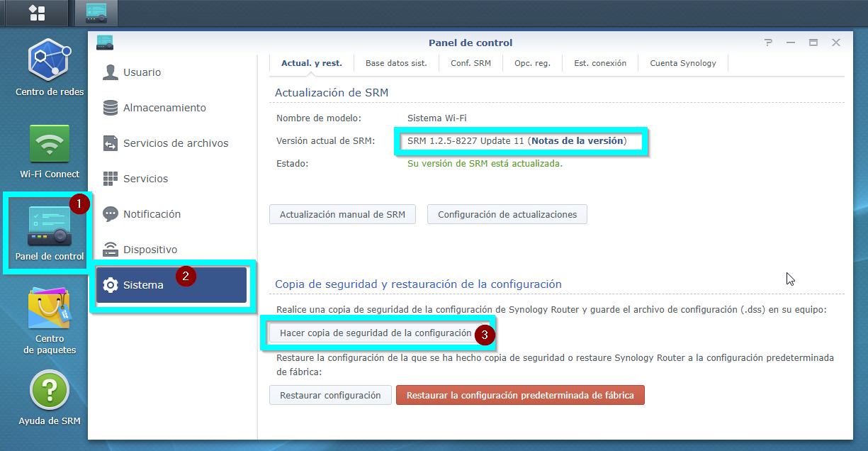
Task: Click the help question mark in title bar
Action: point(768,43)
